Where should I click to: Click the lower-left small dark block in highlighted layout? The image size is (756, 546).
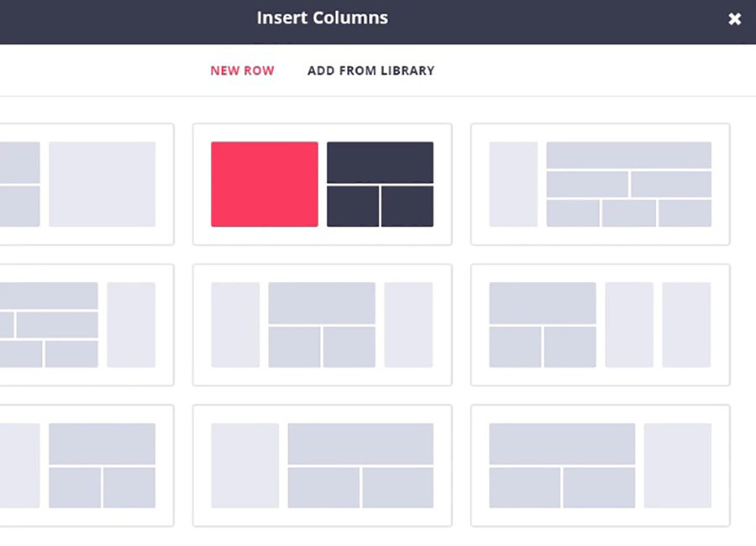coord(352,207)
